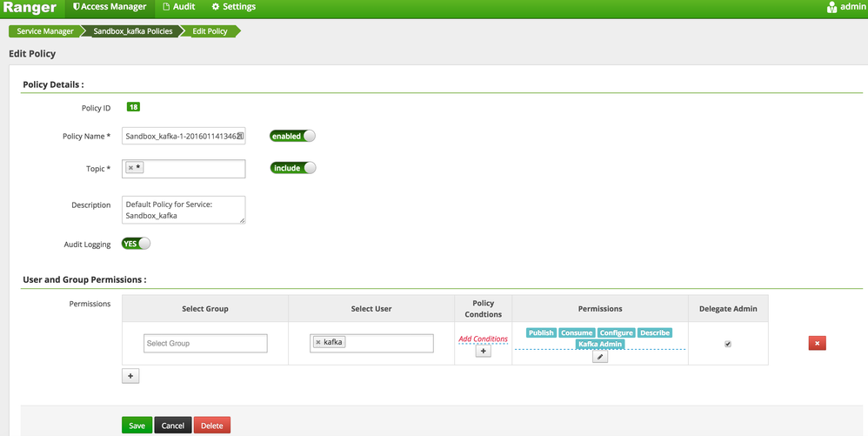Open the Access Manager menu
The width and height of the screenshot is (868, 436).
(x=110, y=7)
